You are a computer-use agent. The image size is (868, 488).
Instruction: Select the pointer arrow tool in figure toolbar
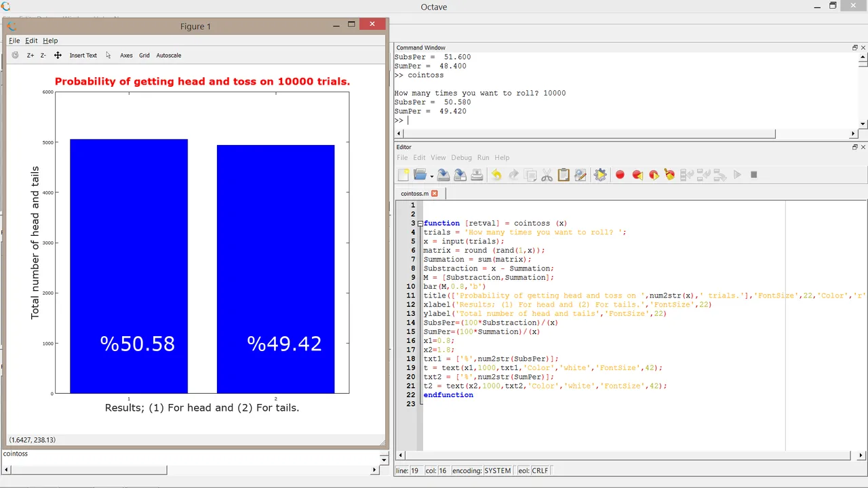coord(108,56)
